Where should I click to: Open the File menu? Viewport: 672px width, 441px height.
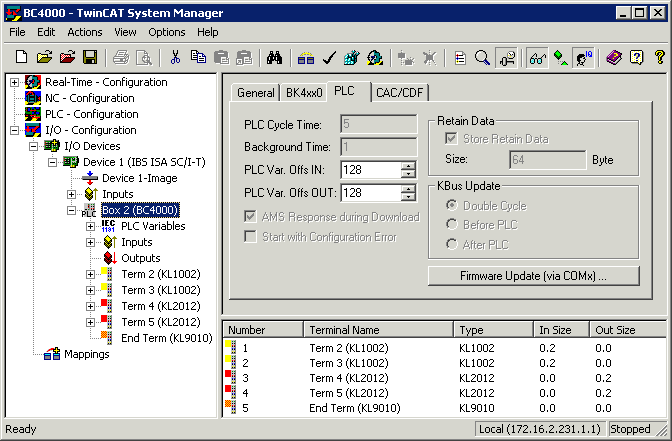click(17, 32)
